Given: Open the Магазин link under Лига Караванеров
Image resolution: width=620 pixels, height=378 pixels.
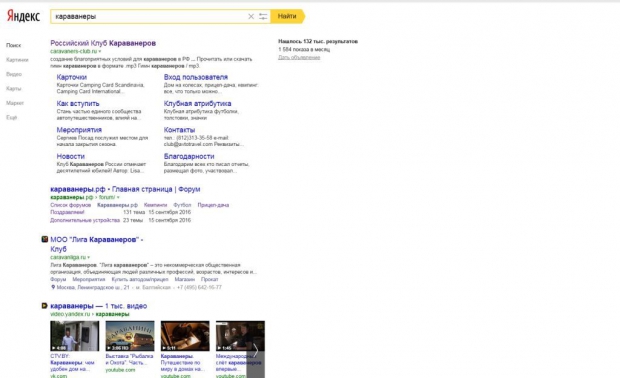Looking at the screenshot, I should tap(184, 280).
